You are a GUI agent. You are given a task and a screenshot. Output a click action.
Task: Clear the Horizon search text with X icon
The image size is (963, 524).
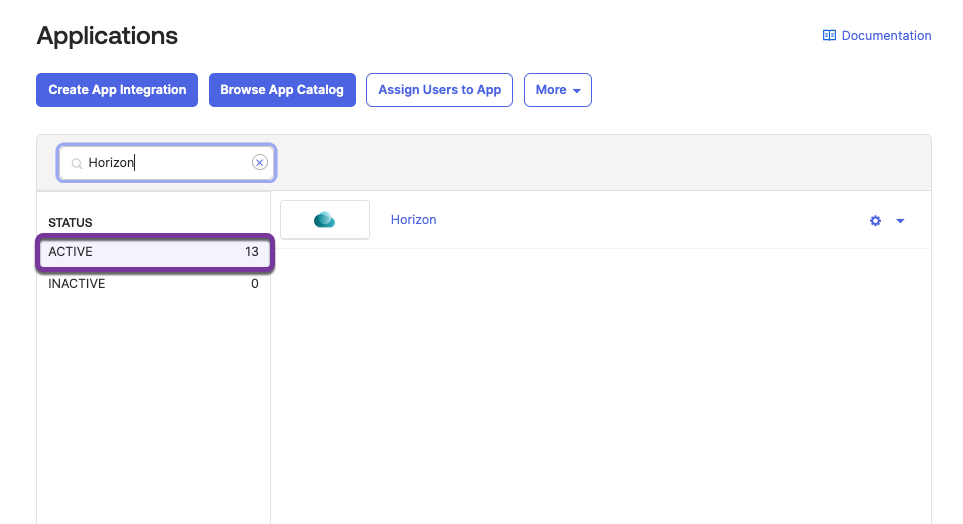click(260, 163)
